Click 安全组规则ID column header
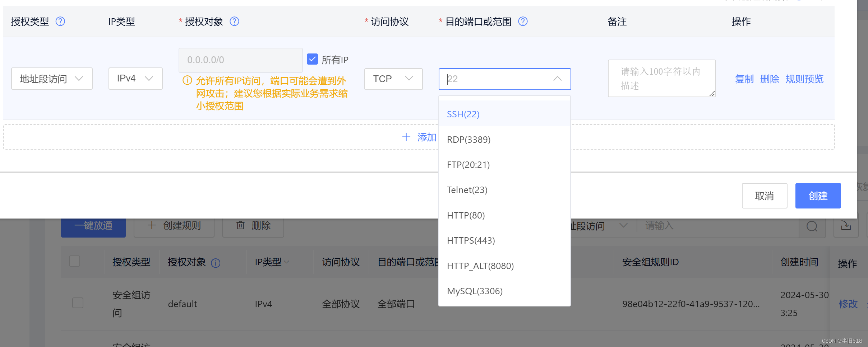Screen dimensions: 868x347 (x=650, y=262)
